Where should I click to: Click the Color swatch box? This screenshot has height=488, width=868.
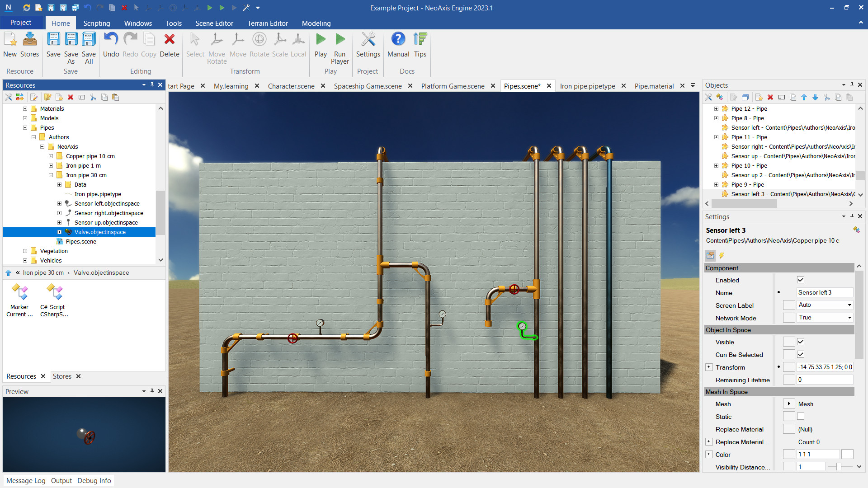tap(847, 455)
